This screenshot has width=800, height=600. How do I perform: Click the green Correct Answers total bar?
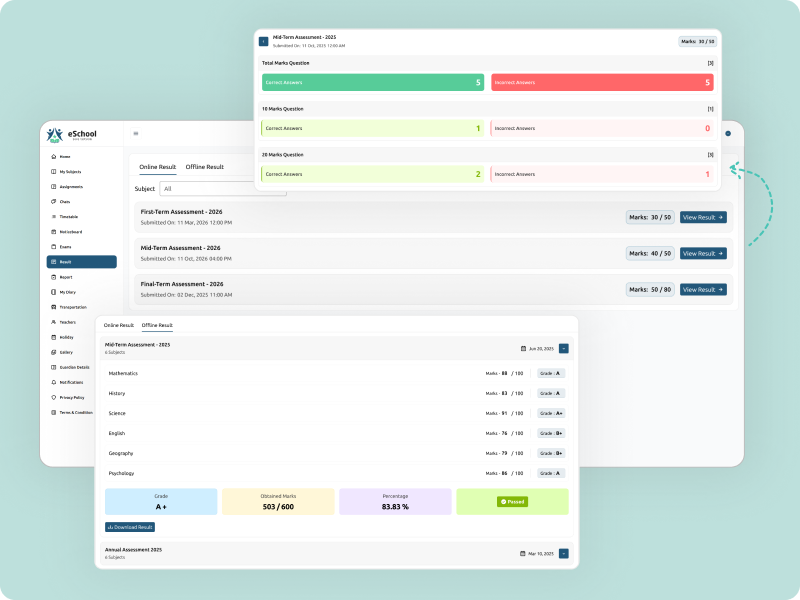point(374,82)
